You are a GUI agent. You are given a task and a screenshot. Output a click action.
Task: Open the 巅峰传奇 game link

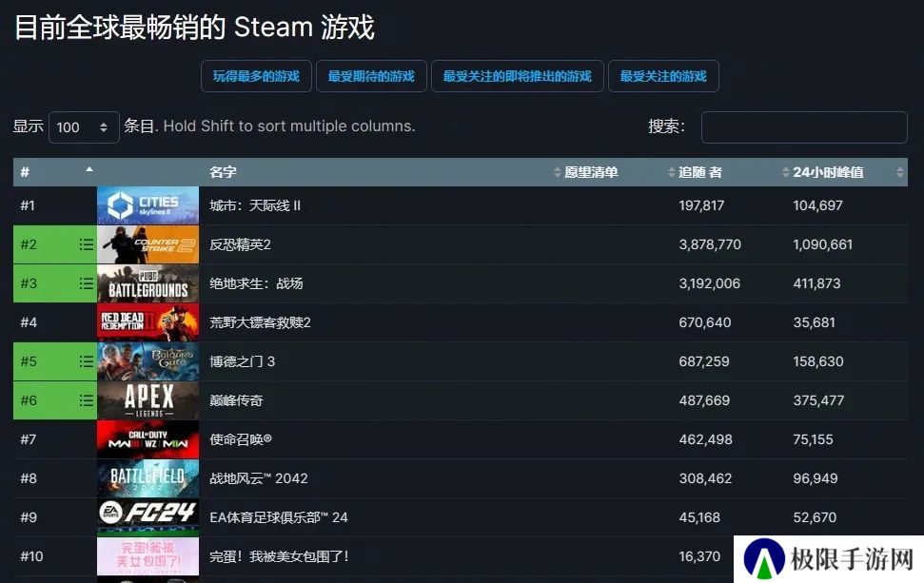point(236,400)
